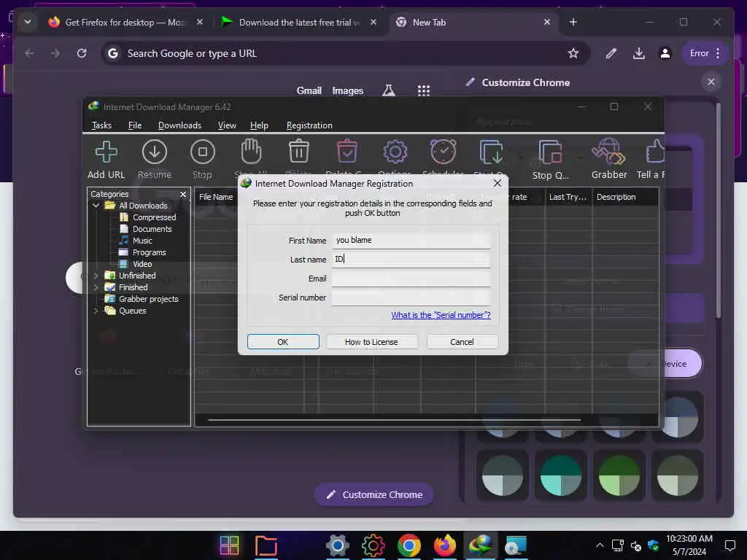Open the Gmail link

click(309, 90)
